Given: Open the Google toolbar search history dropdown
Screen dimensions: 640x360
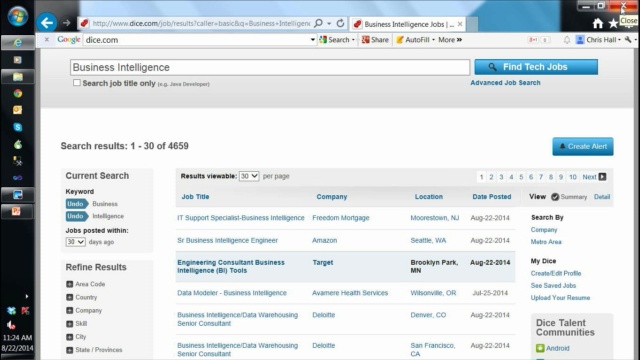Looking at the screenshot, I should point(313,40).
